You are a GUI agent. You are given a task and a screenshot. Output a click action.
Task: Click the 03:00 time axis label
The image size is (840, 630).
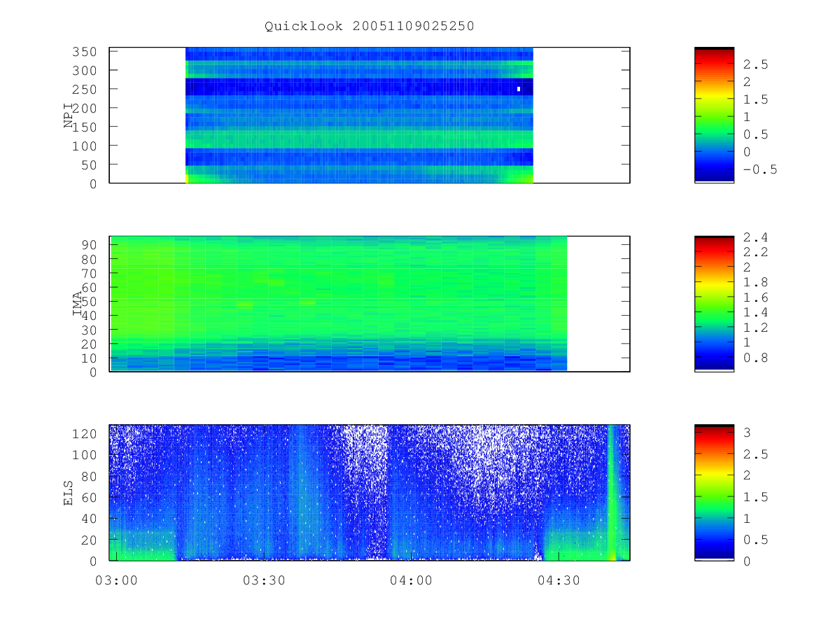pyautogui.click(x=116, y=580)
